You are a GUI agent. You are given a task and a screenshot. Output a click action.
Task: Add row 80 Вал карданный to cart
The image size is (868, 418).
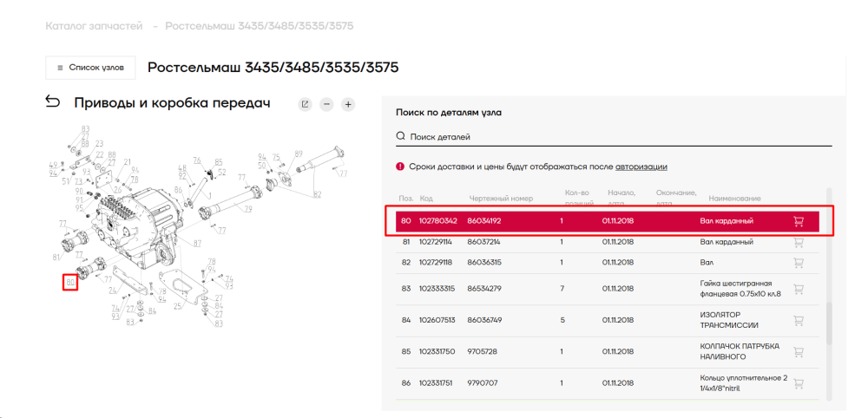[x=799, y=221]
